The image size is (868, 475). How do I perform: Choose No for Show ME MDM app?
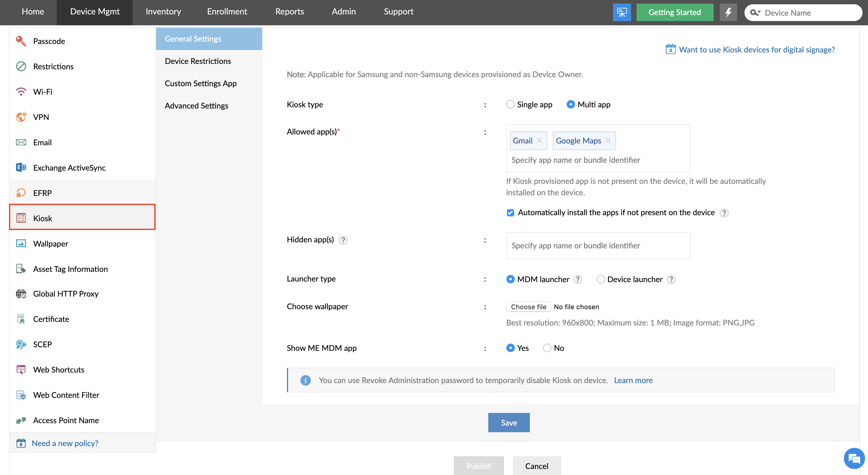[x=547, y=348]
